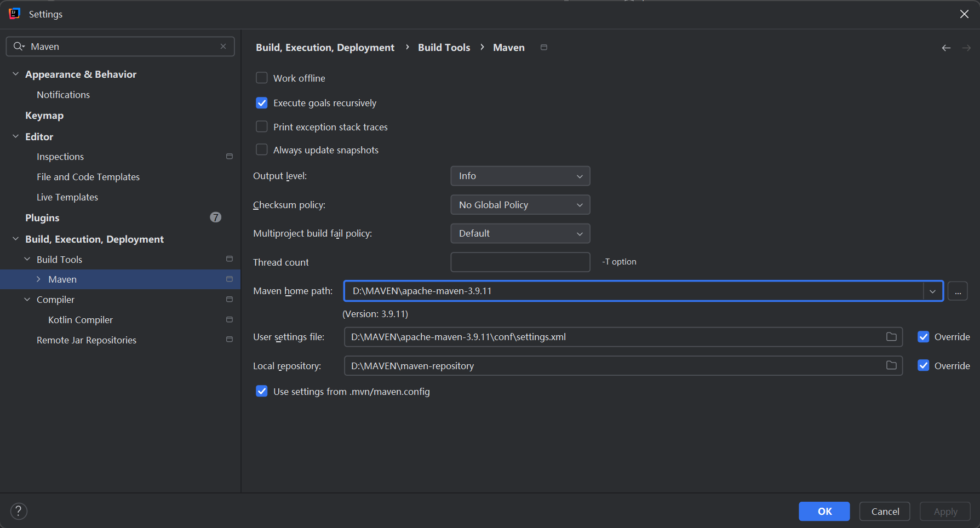Click the Plugins update count badge
The width and height of the screenshot is (980, 528).
pyautogui.click(x=216, y=217)
